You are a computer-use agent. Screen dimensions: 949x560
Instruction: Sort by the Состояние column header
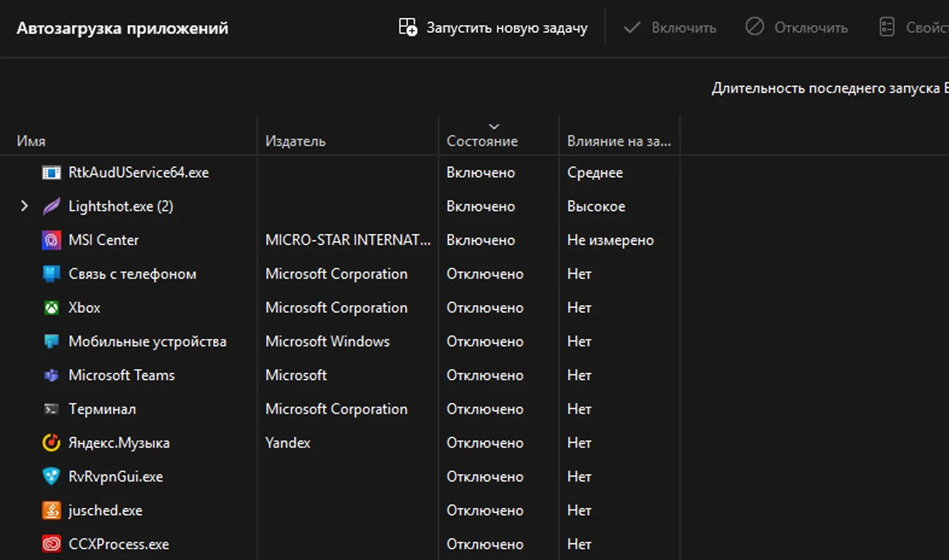(x=482, y=141)
